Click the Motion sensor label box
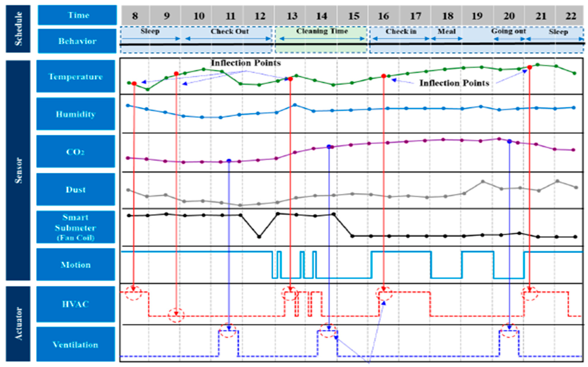This screenshot has width=588, height=367. coord(76,264)
